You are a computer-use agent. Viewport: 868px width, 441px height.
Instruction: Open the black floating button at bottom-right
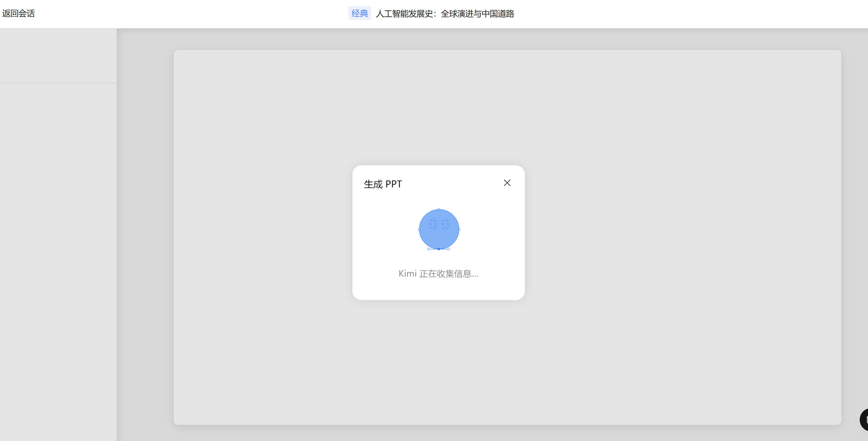(x=864, y=420)
